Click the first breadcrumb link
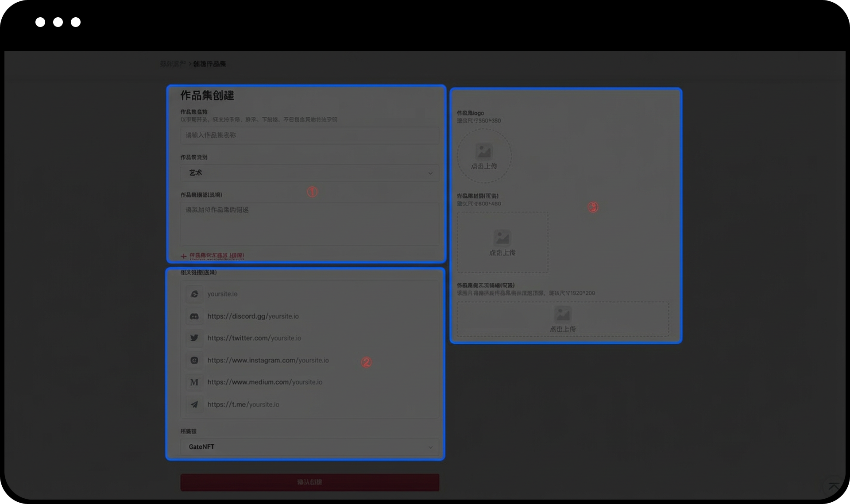The width and height of the screenshot is (850, 504). [x=173, y=64]
